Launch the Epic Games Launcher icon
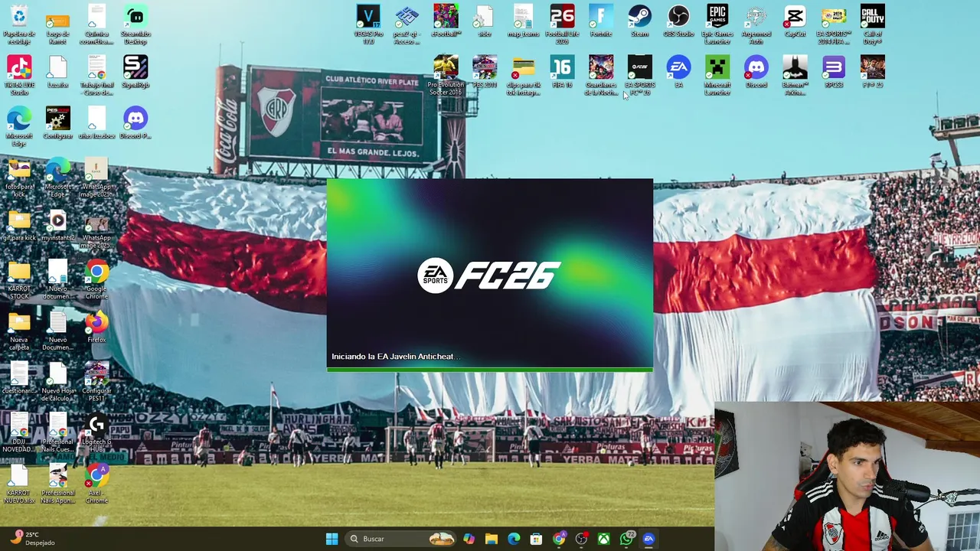980x551 pixels. (717, 24)
